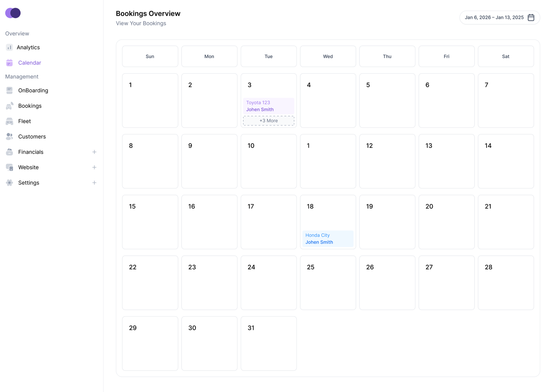551x392 pixels.
Task: Click the Settings gear icon
Action: 9,183
